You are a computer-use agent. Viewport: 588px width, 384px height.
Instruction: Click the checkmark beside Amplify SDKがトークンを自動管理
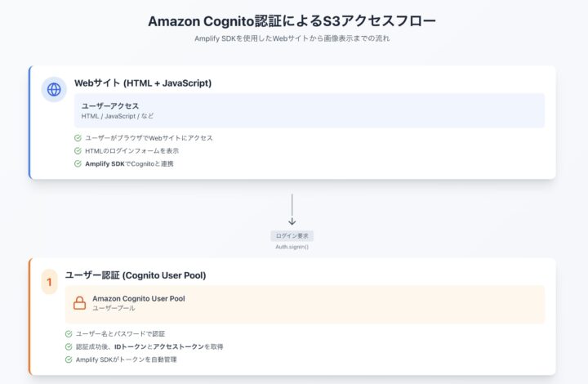coord(69,359)
